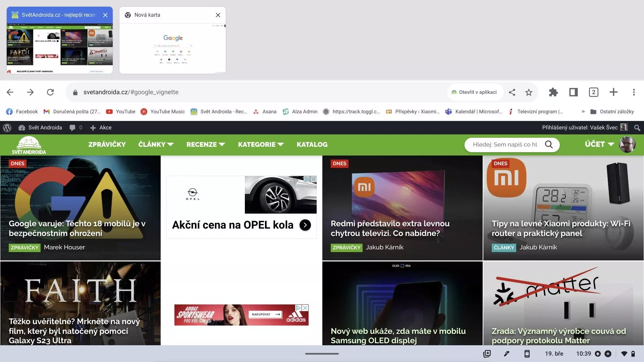Click the battery icon in system tray
The height and width of the screenshot is (362, 644).
[633, 354]
